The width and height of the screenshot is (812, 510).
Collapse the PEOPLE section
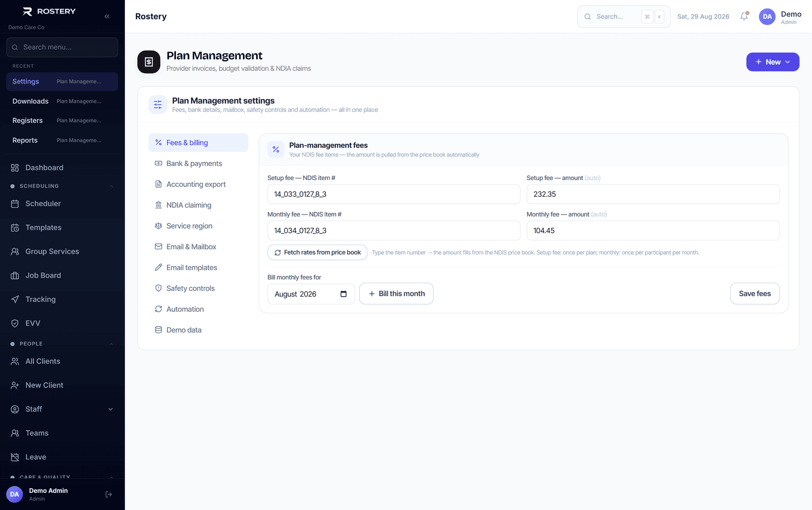point(111,344)
